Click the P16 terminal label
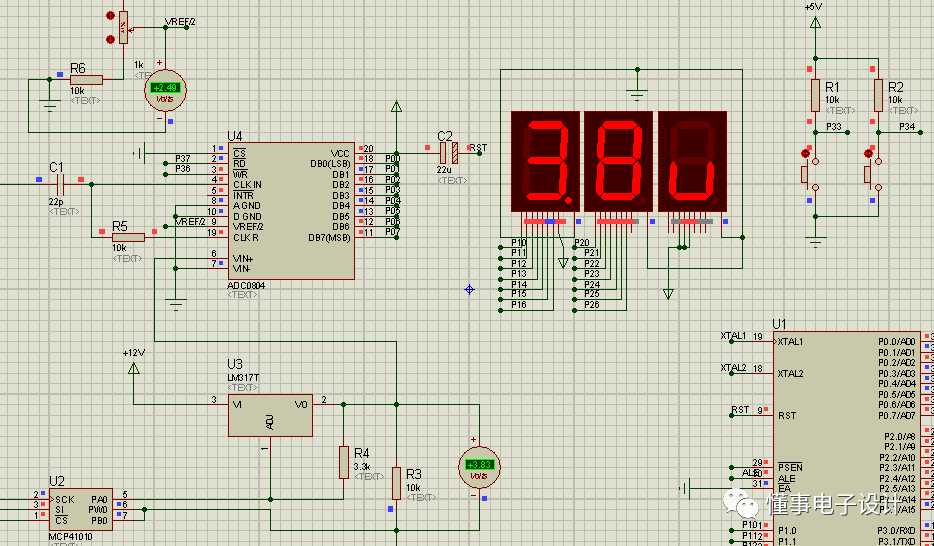Image resolution: width=934 pixels, height=546 pixels. (x=519, y=304)
